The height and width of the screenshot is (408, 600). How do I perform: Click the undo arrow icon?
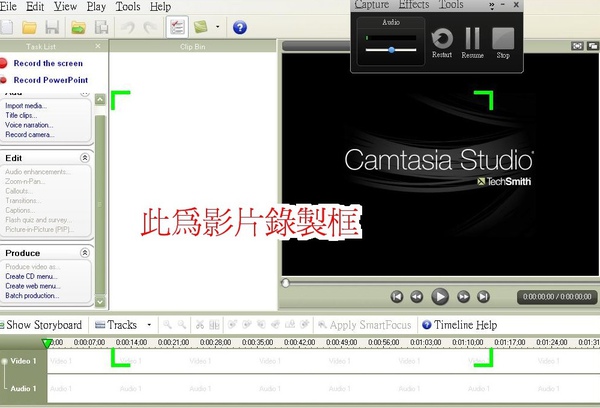tap(128, 28)
